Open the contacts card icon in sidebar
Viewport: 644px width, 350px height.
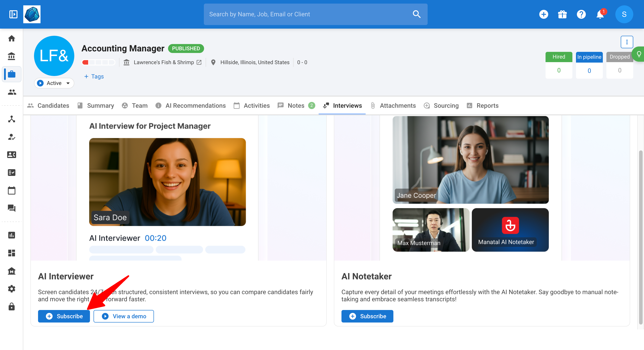pyautogui.click(x=11, y=155)
